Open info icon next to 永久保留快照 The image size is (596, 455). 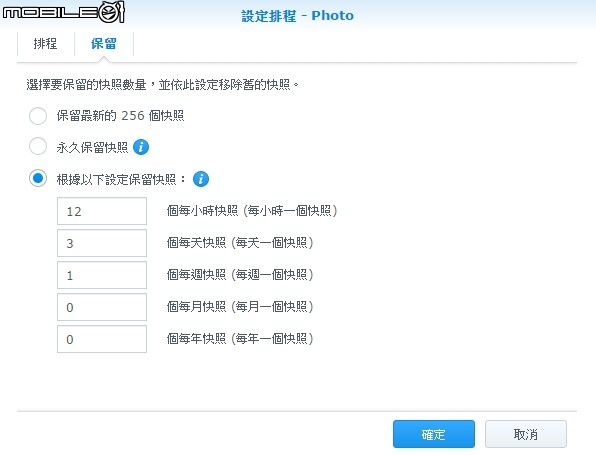141,147
